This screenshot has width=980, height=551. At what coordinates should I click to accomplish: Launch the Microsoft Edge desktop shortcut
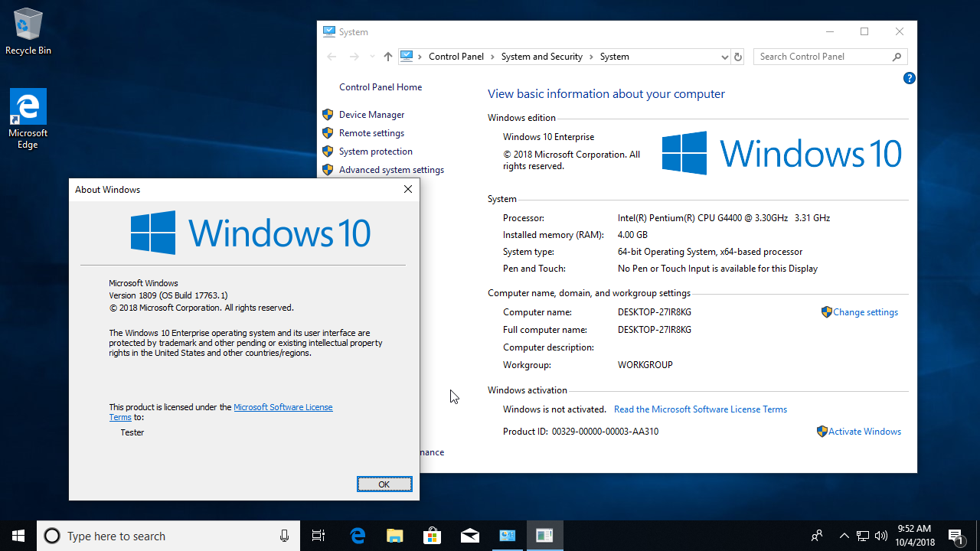(28, 119)
